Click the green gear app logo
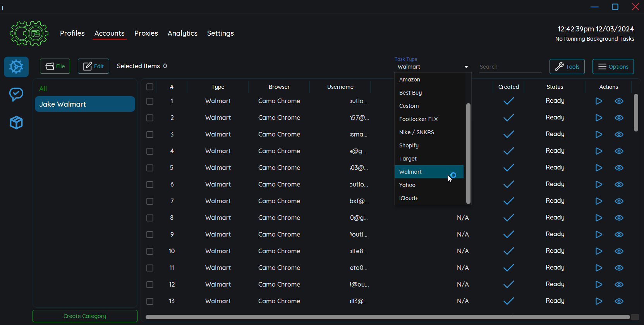The image size is (644, 325). [29, 33]
